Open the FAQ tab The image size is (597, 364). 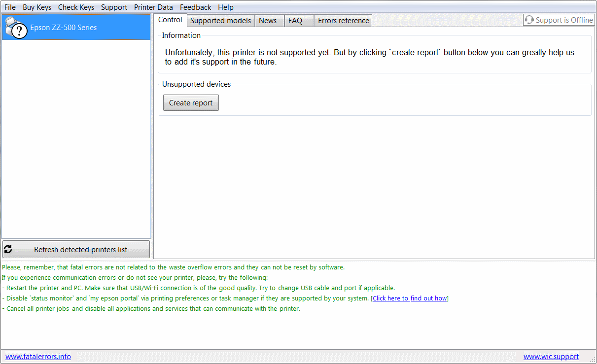click(299, 21)
